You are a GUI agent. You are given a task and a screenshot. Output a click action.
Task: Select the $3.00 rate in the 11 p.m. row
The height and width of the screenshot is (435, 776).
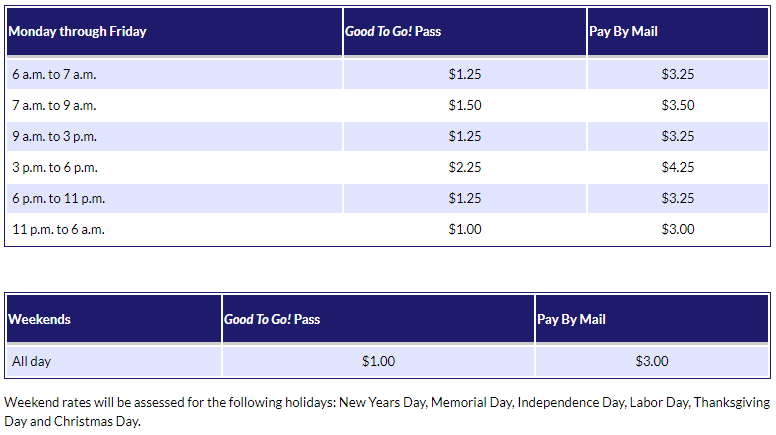pyautogui.click(x=678, y=229)
